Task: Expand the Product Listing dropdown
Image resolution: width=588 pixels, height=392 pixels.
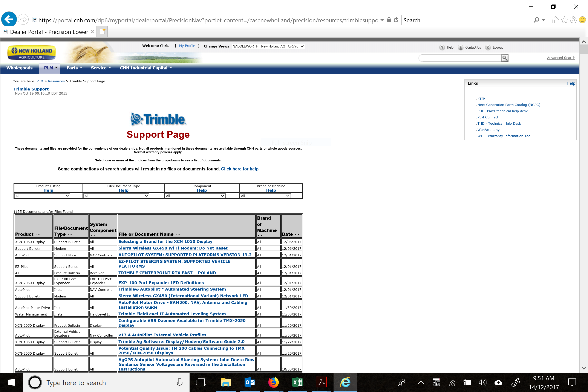Action: point(42,196)
